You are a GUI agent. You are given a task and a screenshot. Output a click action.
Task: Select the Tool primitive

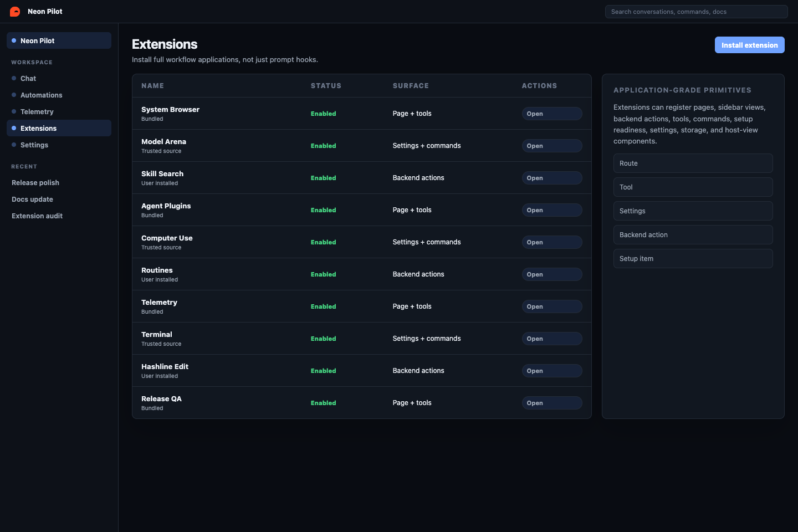coord(693,187)
